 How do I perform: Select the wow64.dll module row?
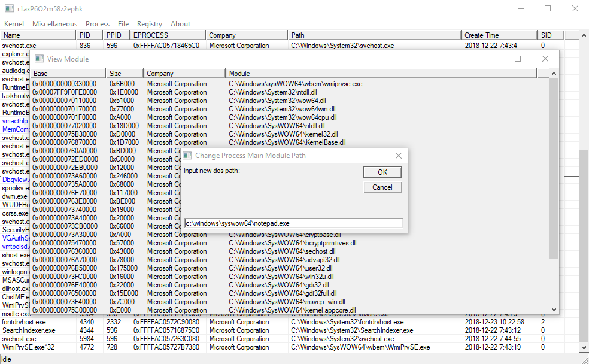[x=290, y=101]
